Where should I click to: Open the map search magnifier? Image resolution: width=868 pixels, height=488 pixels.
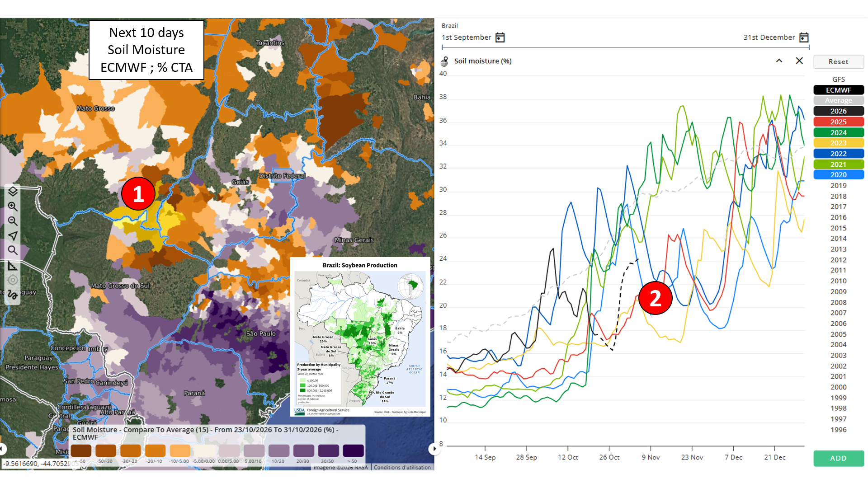tap(13, 250)
